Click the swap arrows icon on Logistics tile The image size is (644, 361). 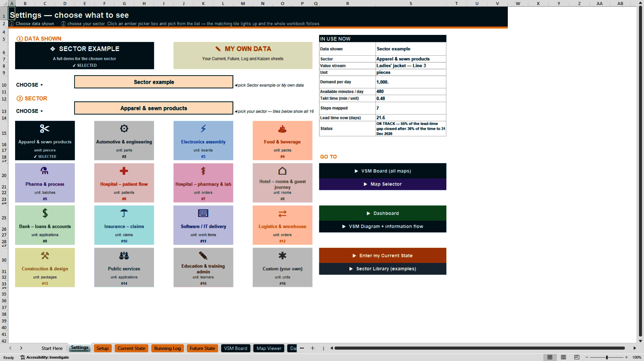coord(282,214)
